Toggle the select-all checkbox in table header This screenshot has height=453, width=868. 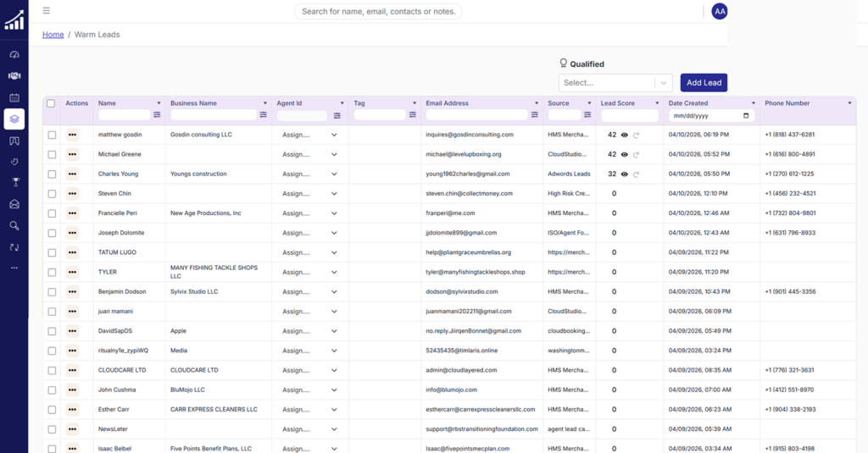tap(51, 103)
